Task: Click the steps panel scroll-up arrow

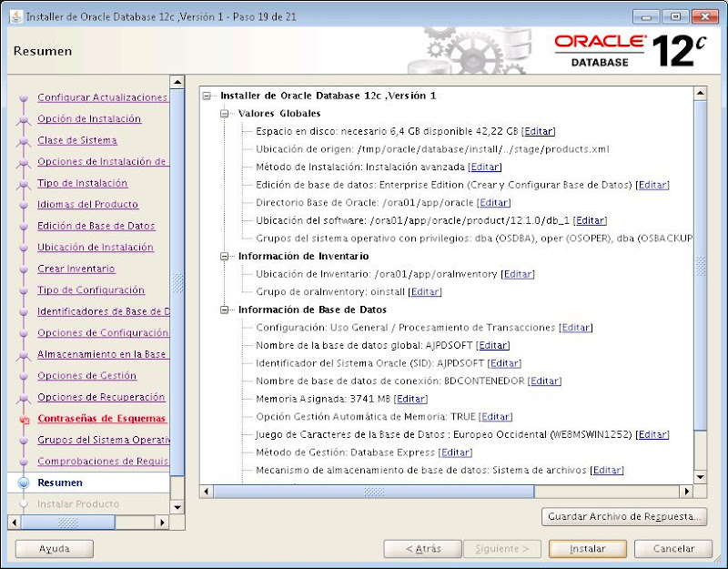Action: click(x=177, y=82)
